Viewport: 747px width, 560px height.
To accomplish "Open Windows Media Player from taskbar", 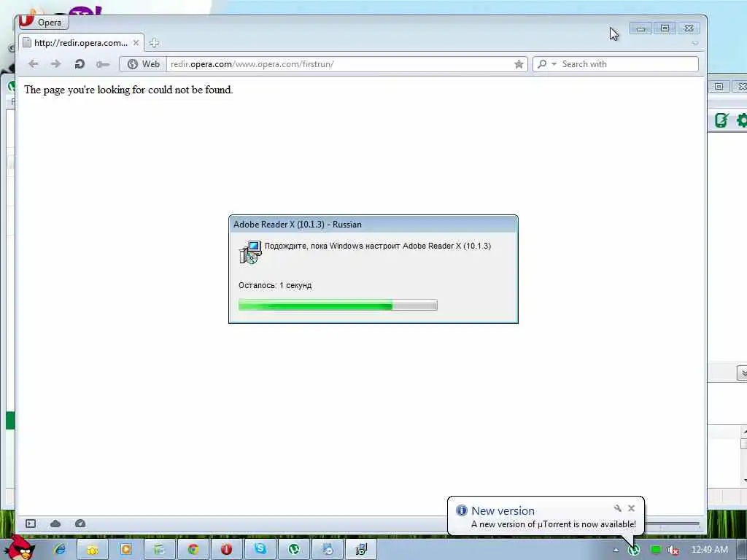I will [x=125, y=550].
